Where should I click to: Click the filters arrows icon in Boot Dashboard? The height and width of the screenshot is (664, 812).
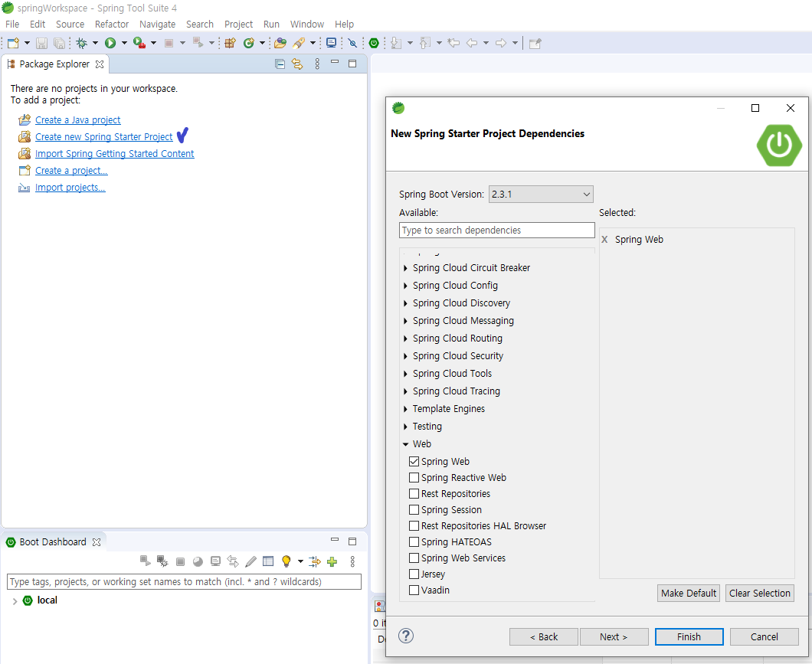pos(314,561)
